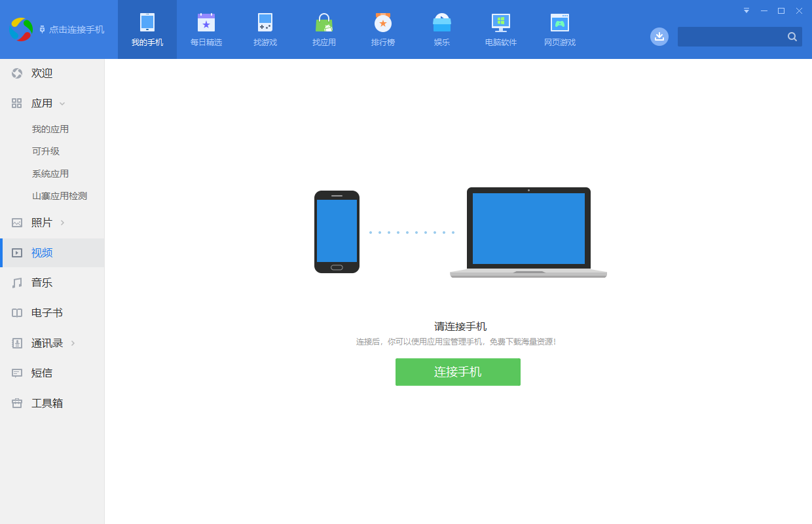Expand the 通讯录 section chevron
812x524 pixels.
73,343
